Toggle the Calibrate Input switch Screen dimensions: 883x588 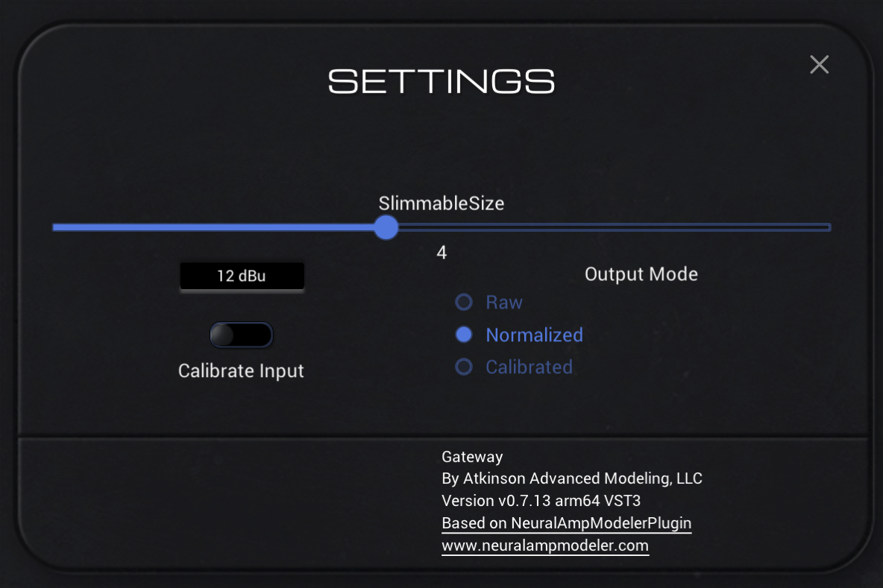pos(242,335)
